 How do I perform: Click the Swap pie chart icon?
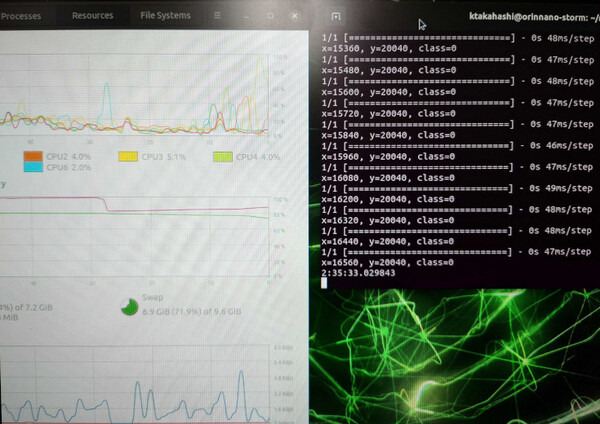(x=127, y=306)
